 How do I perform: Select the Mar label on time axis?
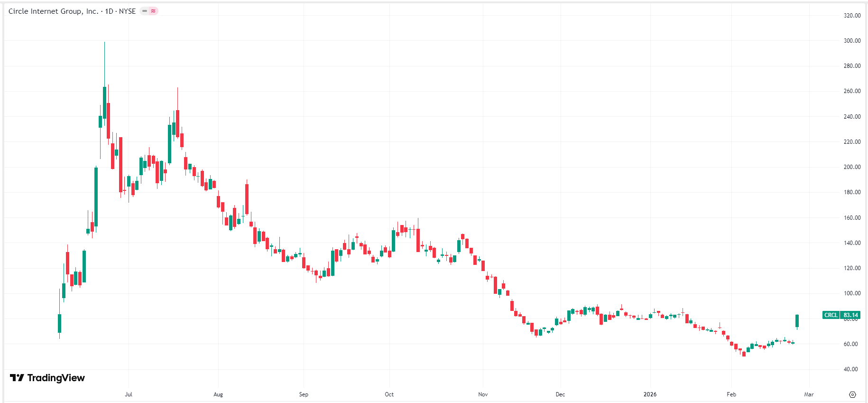click(809, 394)
